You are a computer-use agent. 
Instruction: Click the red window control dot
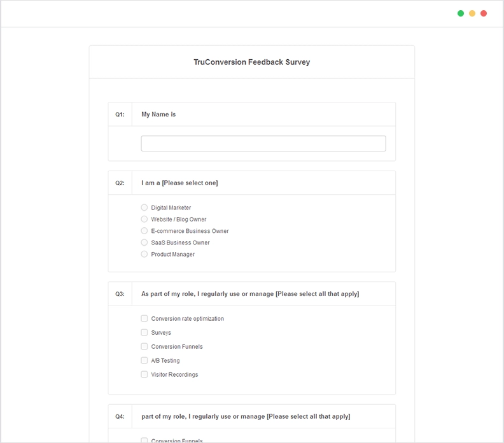tap(484, 13)
